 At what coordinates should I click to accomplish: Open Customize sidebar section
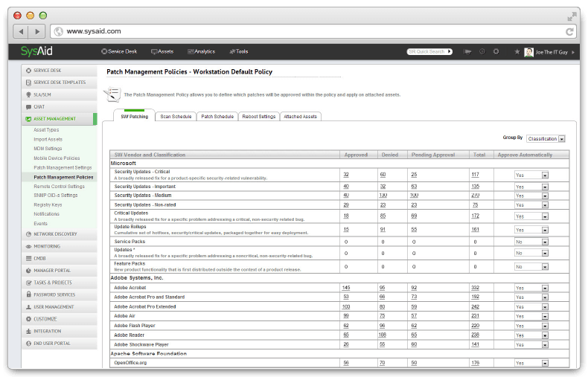60,319
